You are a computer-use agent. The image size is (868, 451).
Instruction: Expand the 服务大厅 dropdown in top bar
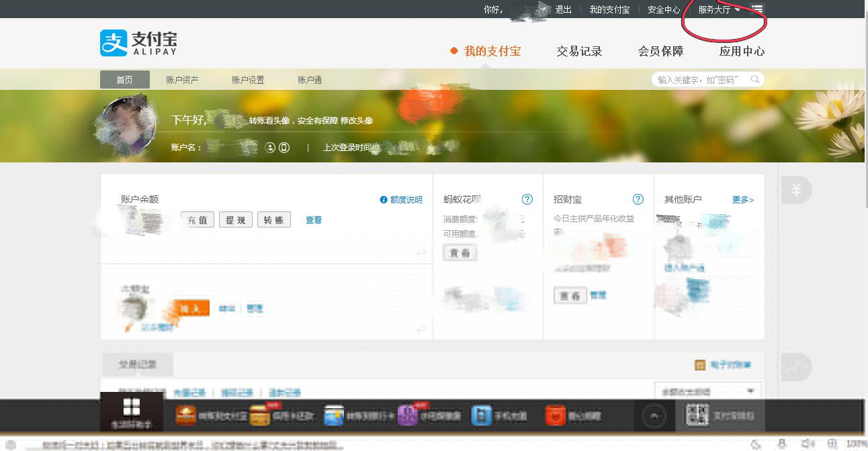719,9
